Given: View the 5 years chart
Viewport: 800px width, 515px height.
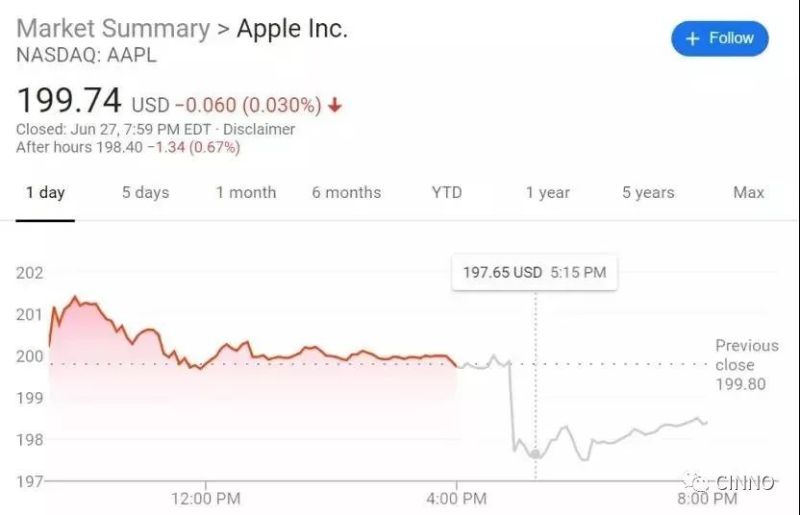Looking at the screenshot, I should pyautogui.click(x=648, y=192).
